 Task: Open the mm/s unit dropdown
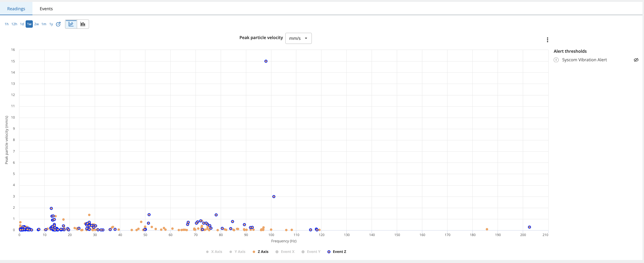point(298,39)
